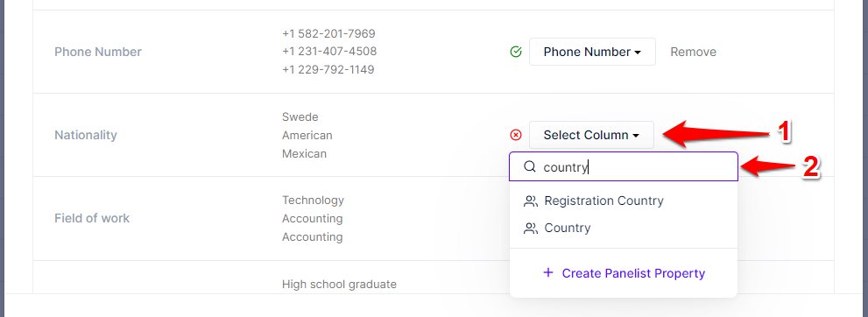Click the caret arrow on Select Column
The height and width of the screenshot is (317, 868).
tap(636, 136)
